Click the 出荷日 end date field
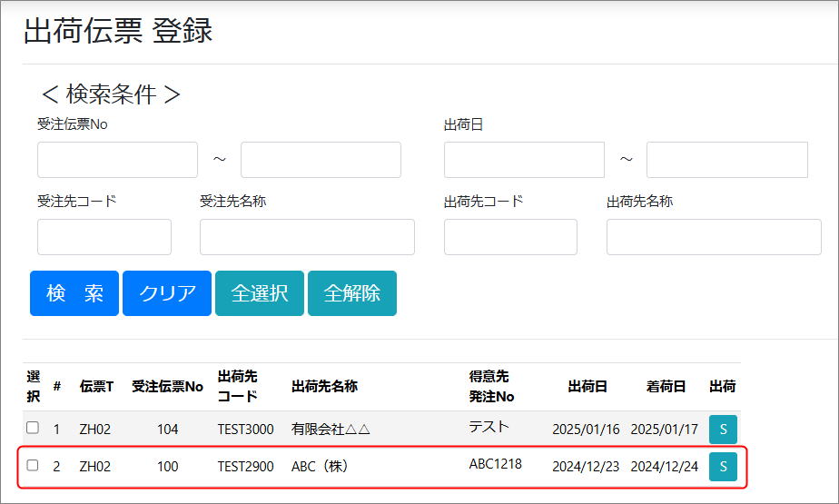The width and height of the screenshot is (839, 504). (726, 160)
